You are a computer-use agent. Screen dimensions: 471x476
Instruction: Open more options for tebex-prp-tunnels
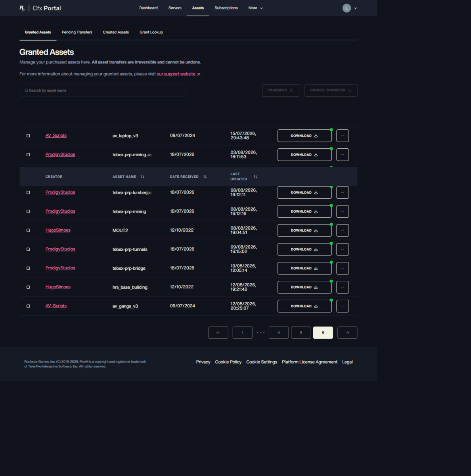(x=343, y=250)
